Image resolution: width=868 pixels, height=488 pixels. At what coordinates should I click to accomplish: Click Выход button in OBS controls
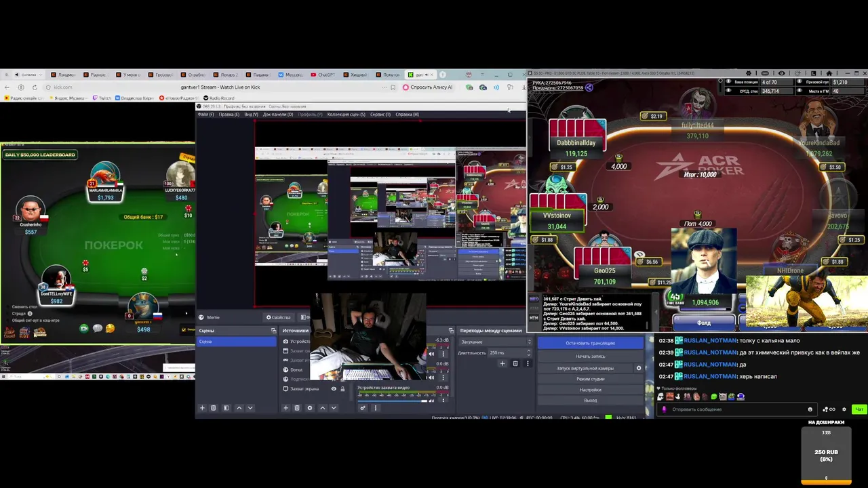(591, 401)
